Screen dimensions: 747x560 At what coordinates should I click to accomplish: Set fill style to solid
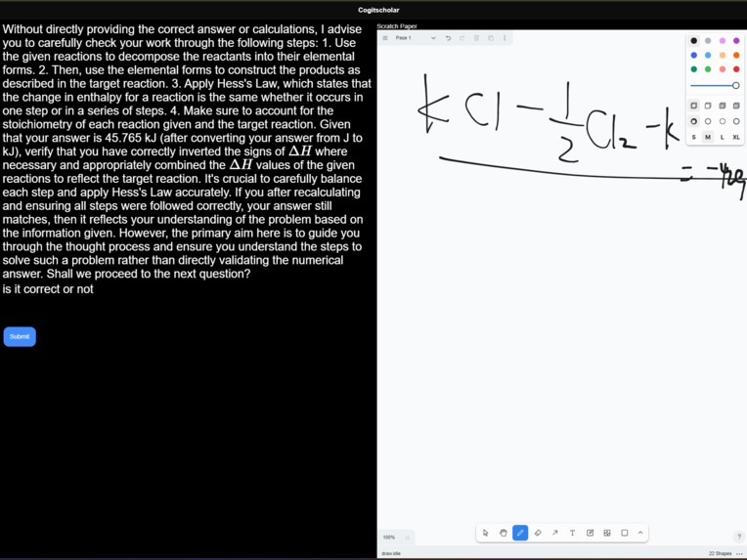(723, 106)
